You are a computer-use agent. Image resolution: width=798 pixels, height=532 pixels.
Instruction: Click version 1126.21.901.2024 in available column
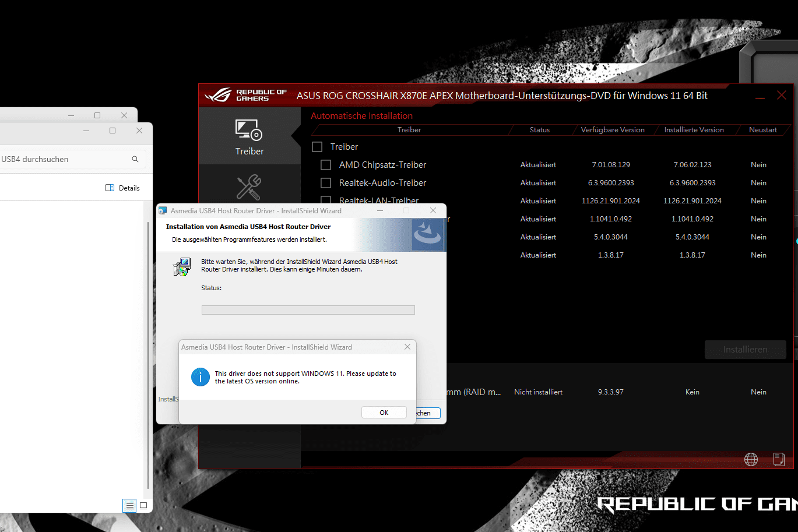click(x=611, y=201)
